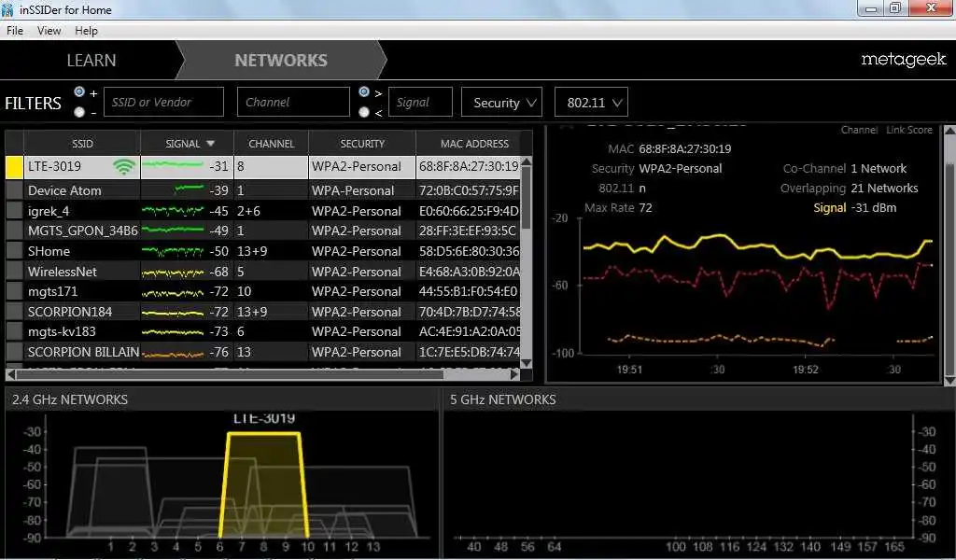956x560 pixels.
Task: Open the 802.11 filter dropdown
Action: 591,103
